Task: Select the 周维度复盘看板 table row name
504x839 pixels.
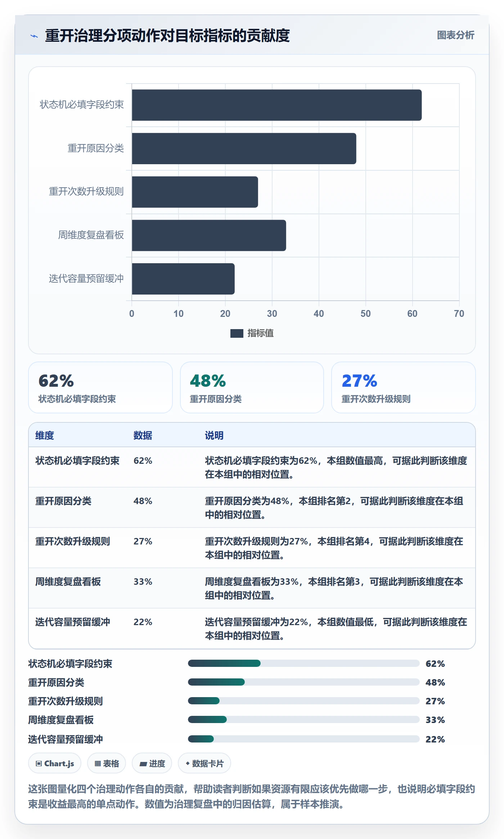Action: tap(68, 582)
